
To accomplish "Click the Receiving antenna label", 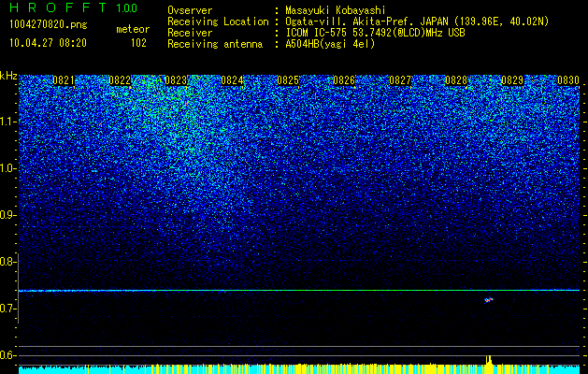I will (x=215, y=44).
